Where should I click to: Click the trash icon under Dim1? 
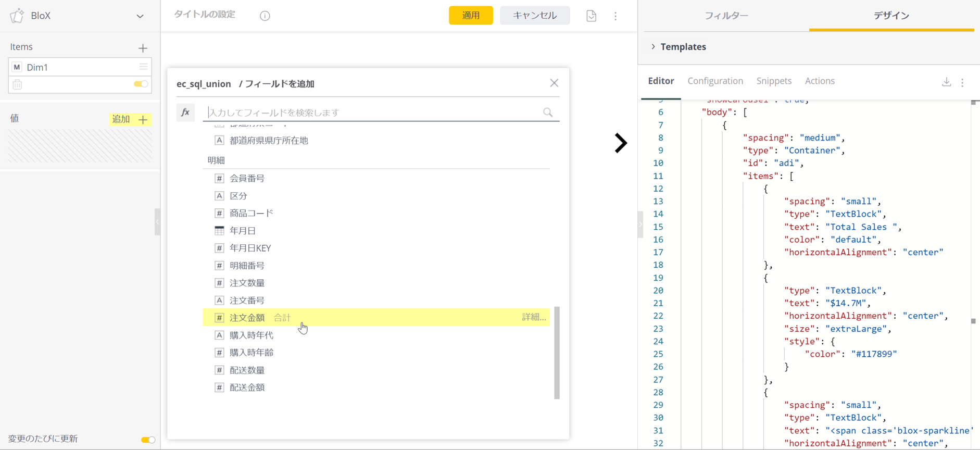pyautogui.click(x=17, y=84)
